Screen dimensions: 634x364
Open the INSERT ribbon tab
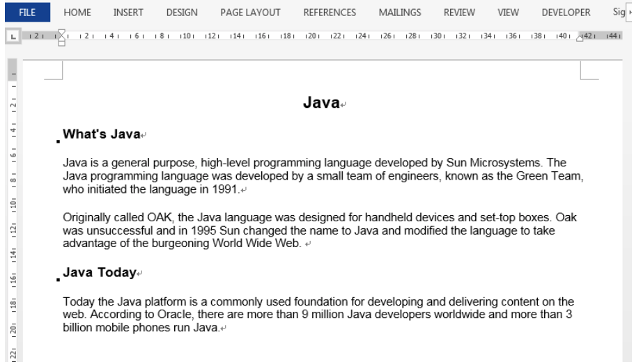click(x=128, y=13)
